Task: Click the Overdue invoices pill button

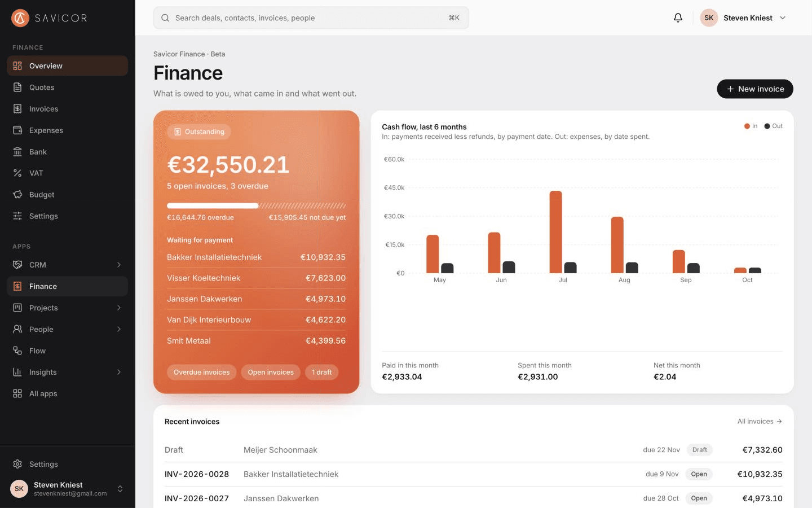Action: pyautogui.click(x=202, y=372)
